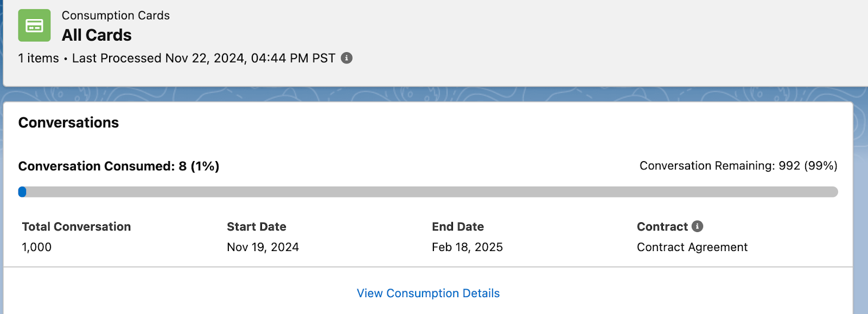
Task: Select the Nov 19, 2024 start date value
Action: pyautogui.click(x=263, y=247)
